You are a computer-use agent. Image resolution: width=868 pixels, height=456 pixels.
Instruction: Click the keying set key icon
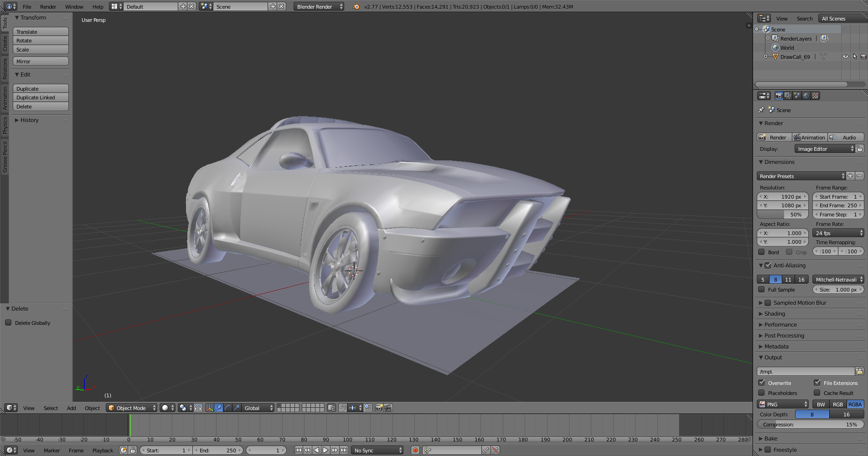[427, 450]
